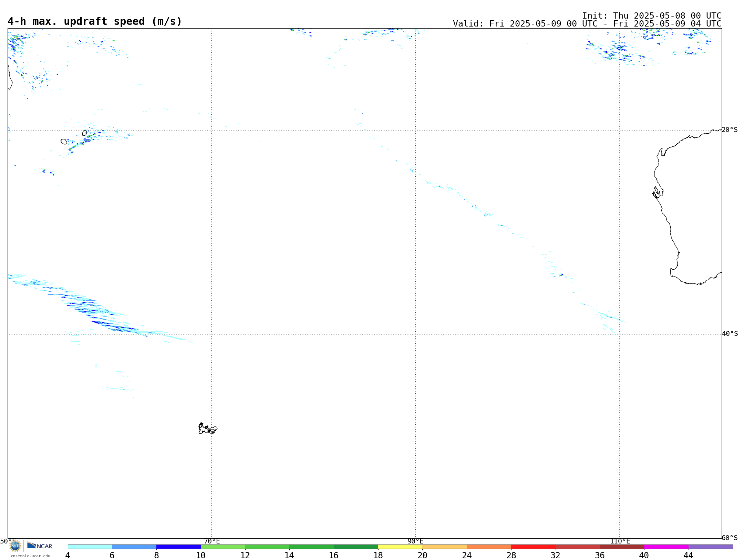The height and width of the screenshot is (560, 744).
Task: Click the light green 10-12 colorbar swatch
Action: point(223,547)
